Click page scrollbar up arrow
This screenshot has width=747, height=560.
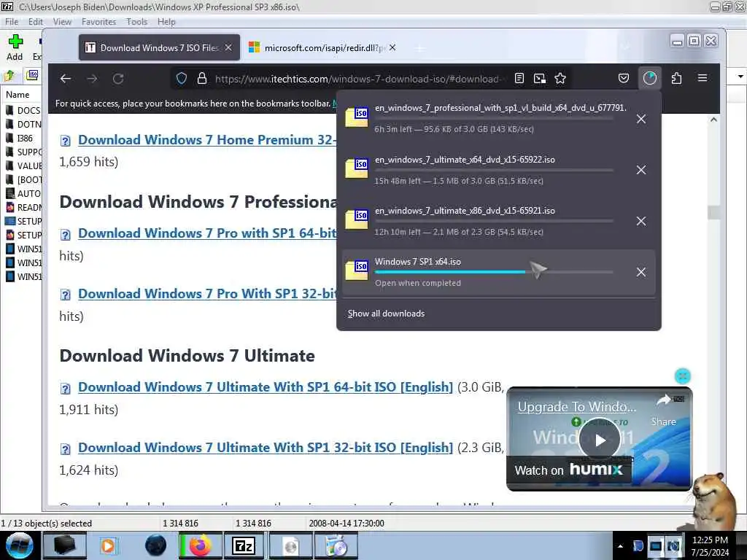(713, 120)
